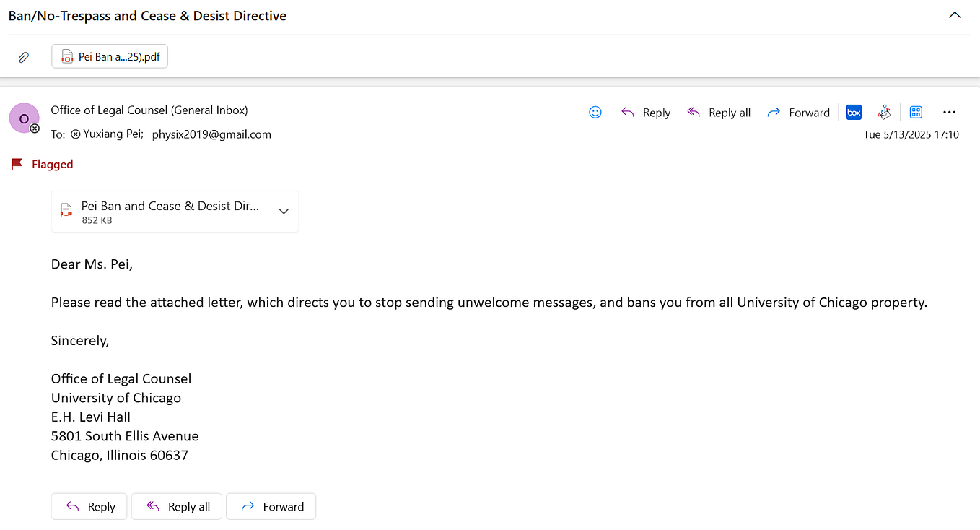Click the physix2019@gmail.com recipient
Screen dimensions: 980x530
(x=211, y=134)
